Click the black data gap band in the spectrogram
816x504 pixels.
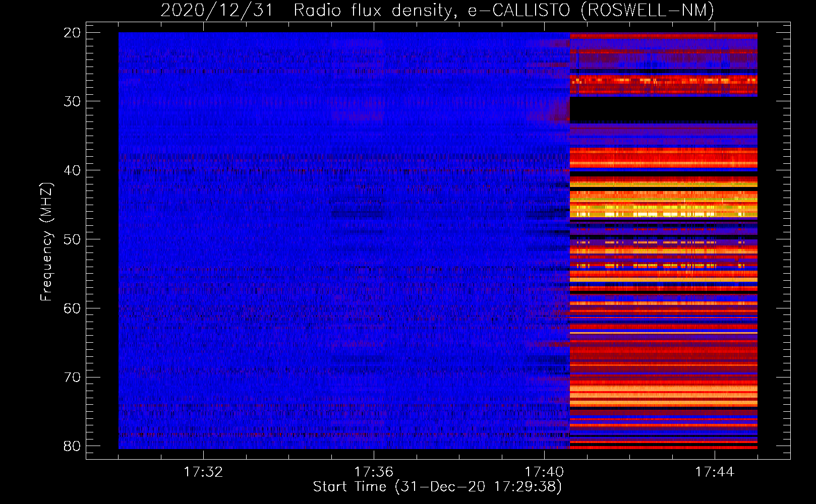[x=664, y=109]
